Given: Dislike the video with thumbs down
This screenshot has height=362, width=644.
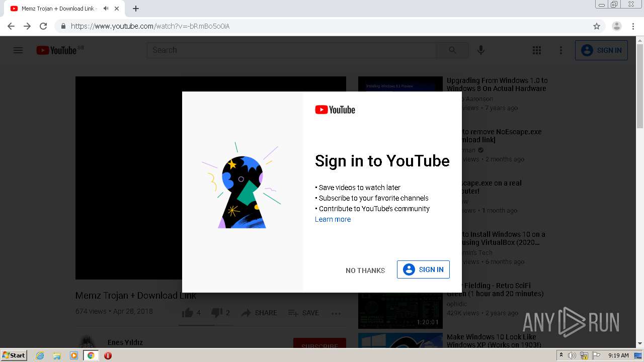Looking at the screenshot, I should click(x=221, y=313).
